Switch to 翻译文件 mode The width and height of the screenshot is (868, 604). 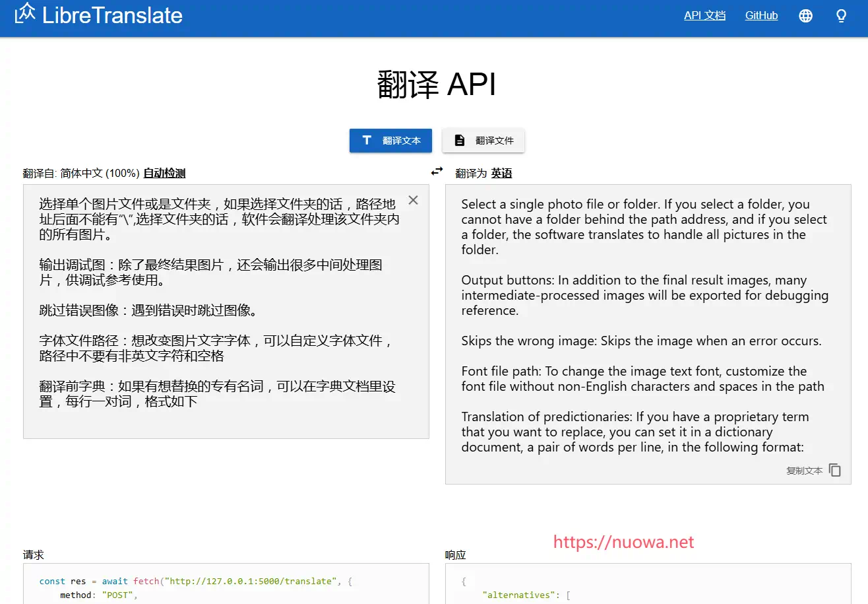(x=483, y=141)
